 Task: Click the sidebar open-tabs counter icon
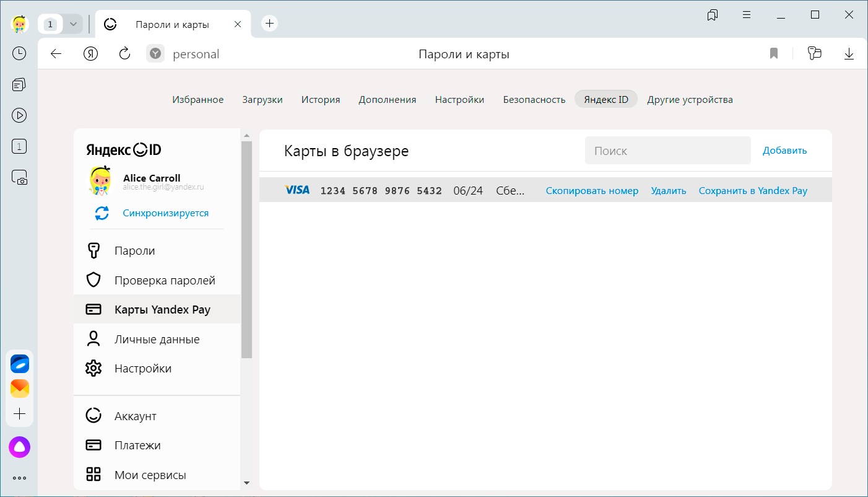[19, 147]
